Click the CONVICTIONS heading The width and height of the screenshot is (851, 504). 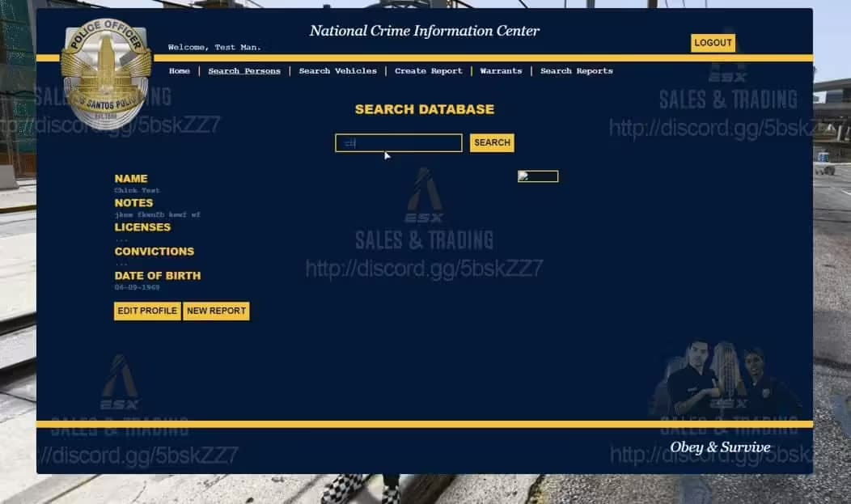tap(154, 252)
